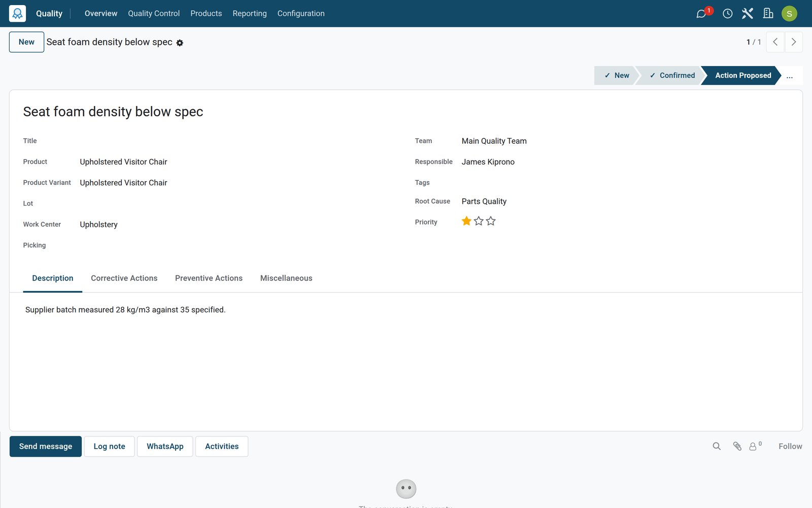The image size is (812, 508).
Task: Open the Configuration menu
Action: click(x=301, y=14)
